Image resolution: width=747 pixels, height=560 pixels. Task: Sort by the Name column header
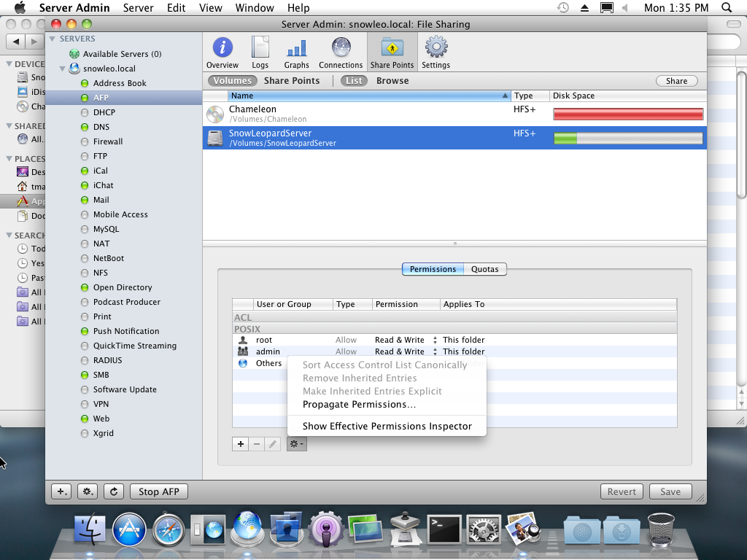tap(369, 96)
